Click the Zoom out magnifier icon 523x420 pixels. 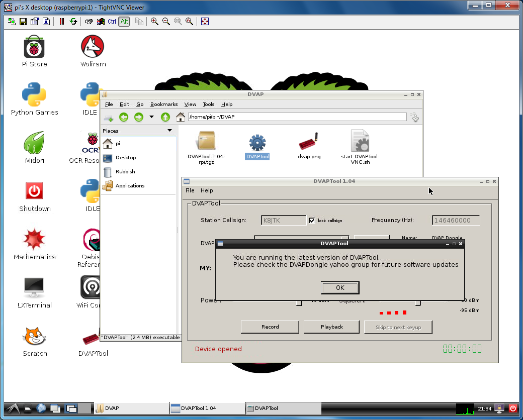pyautogui.click(x=166, y=22)
